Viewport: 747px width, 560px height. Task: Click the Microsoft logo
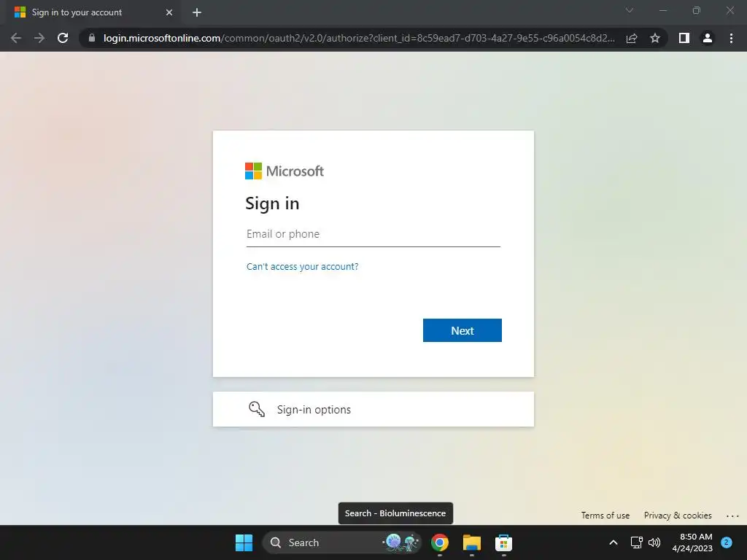[285, 171]
